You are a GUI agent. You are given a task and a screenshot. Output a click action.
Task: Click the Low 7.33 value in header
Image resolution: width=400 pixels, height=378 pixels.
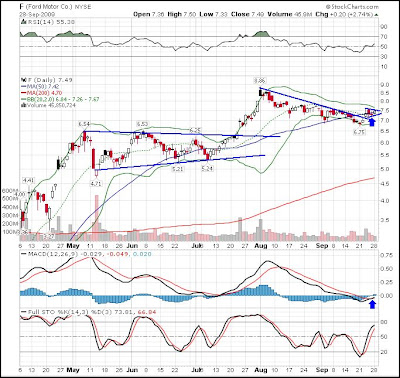pyautogui.click(x=214, y=14)
